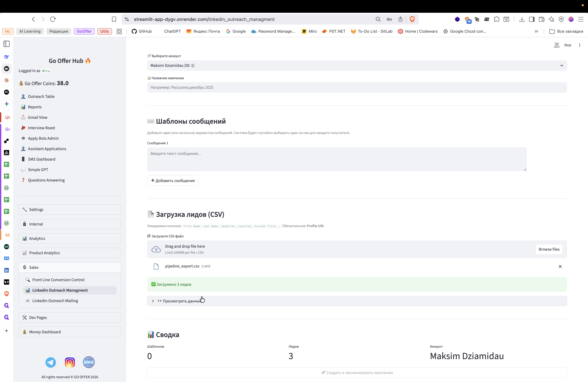Click the Telegram icon in sidebar footer

click(51, 362)
